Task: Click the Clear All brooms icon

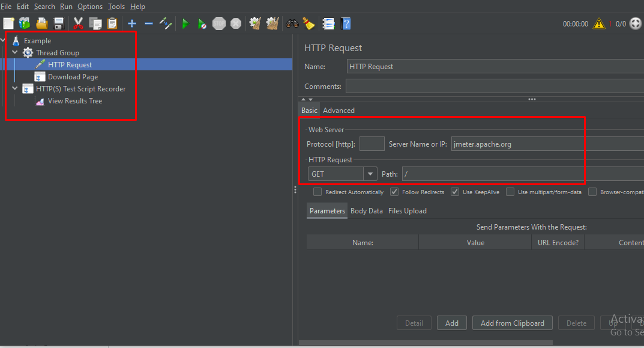Action: coord(272,23)
